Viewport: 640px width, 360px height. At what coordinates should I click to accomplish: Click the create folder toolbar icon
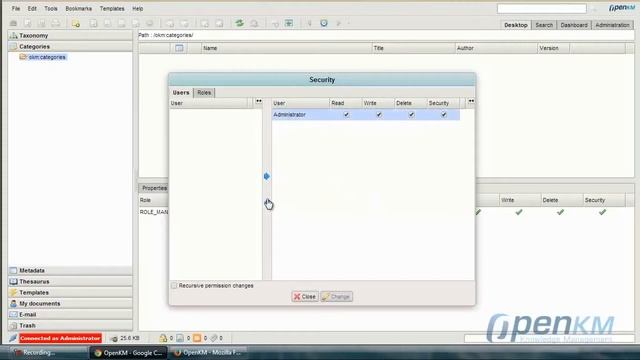[x=76, y=23]
